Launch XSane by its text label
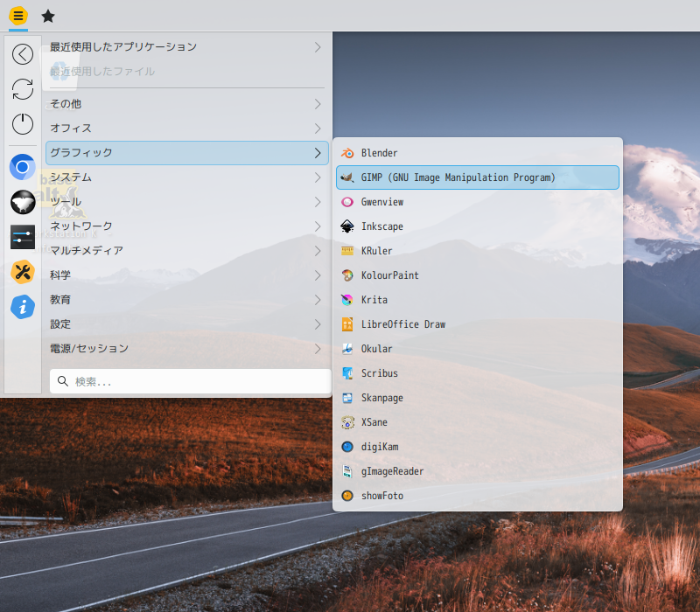The image size is (700, 612). (374, 422)
